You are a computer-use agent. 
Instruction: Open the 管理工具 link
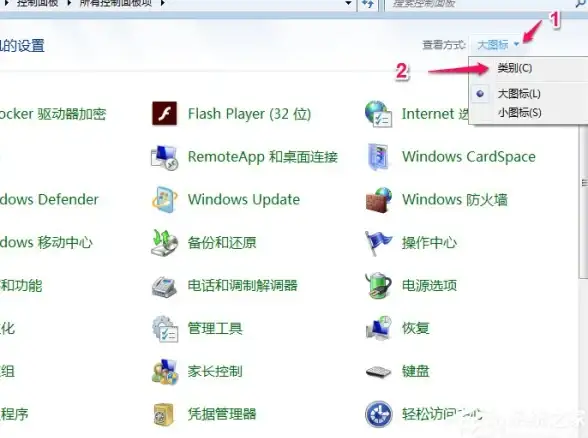[x=215, y=328]
